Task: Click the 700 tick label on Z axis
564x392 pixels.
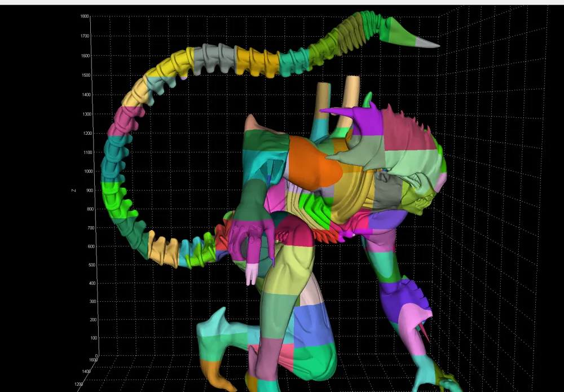Action: pos(91,228)
